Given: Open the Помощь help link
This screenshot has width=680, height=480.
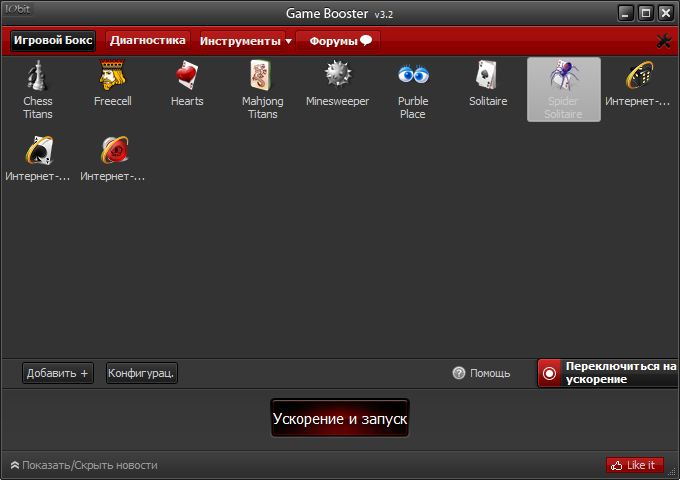Looking at the screenshot, I should click(x=481, y=373).
